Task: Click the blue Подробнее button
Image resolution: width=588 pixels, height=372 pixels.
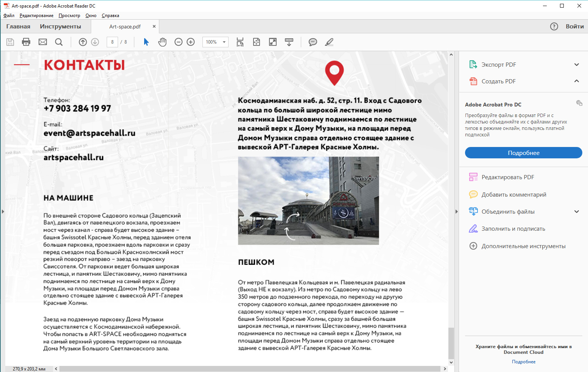Action: (524, 153)
